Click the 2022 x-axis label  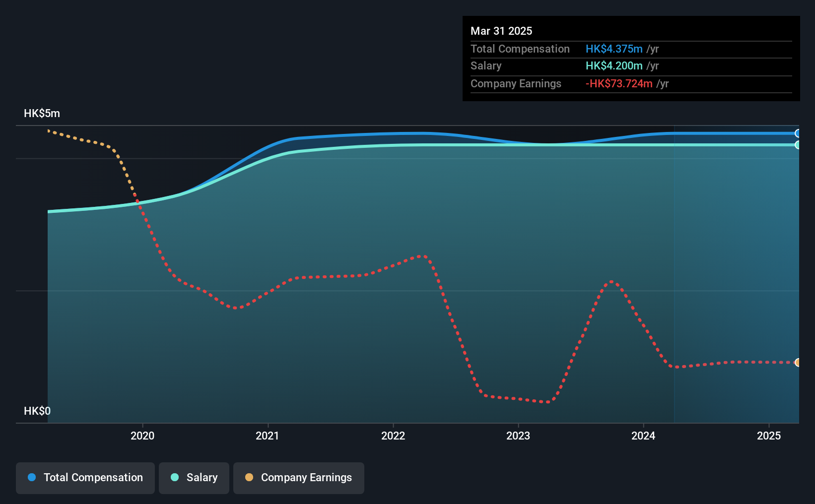[393, 436]
